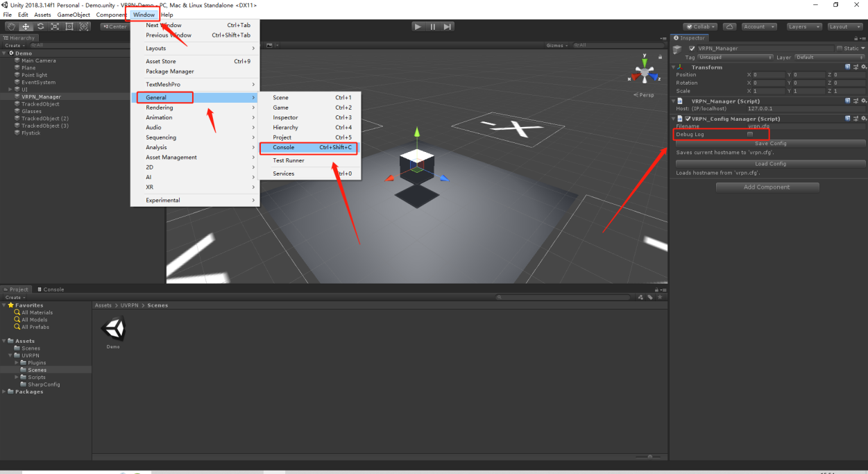Click the Play button

418,26
